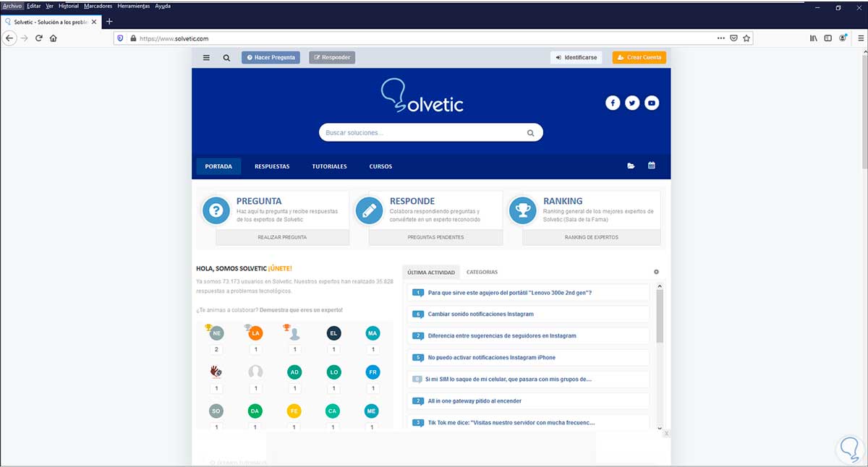
Task: Open Solvetic's YouTube channel icon
Action: (x=652, y=103)
